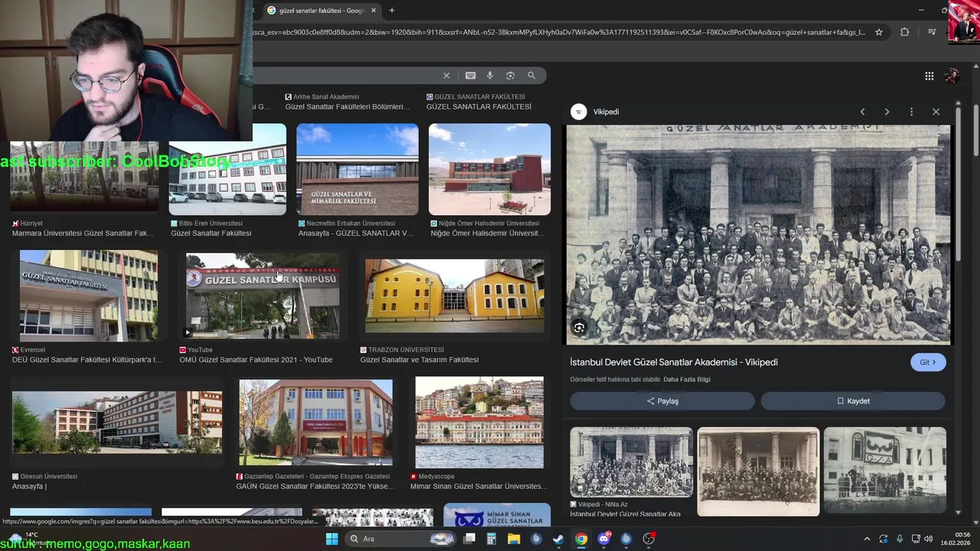
Task: Open the on-screen keyboard input tool
Action: coord(470,75)
